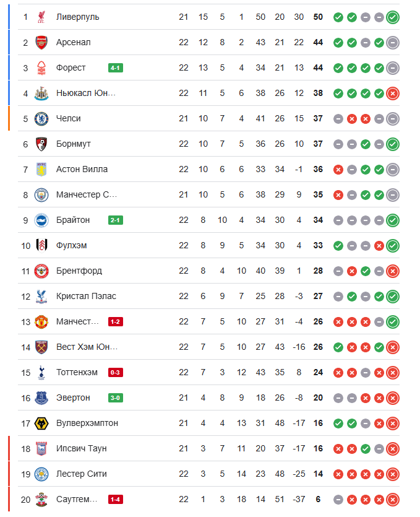Click the Wolverhampton wolf crest icon
The height and width of the screenshot is (517, 420).
(x=41, y=424)
